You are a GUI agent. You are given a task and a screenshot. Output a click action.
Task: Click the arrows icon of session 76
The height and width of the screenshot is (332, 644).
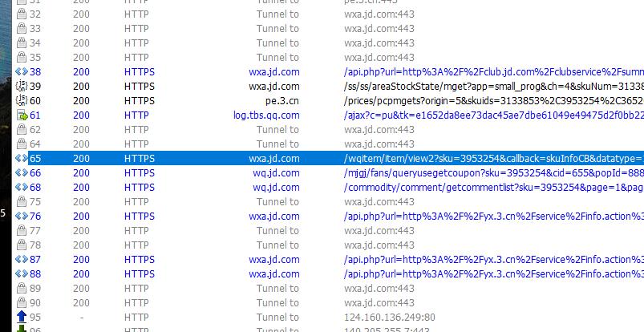[x=22, y=217]
